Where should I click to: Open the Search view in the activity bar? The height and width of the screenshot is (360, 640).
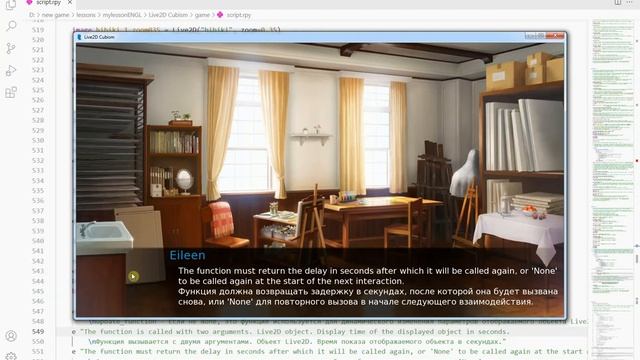coord(11,26)
